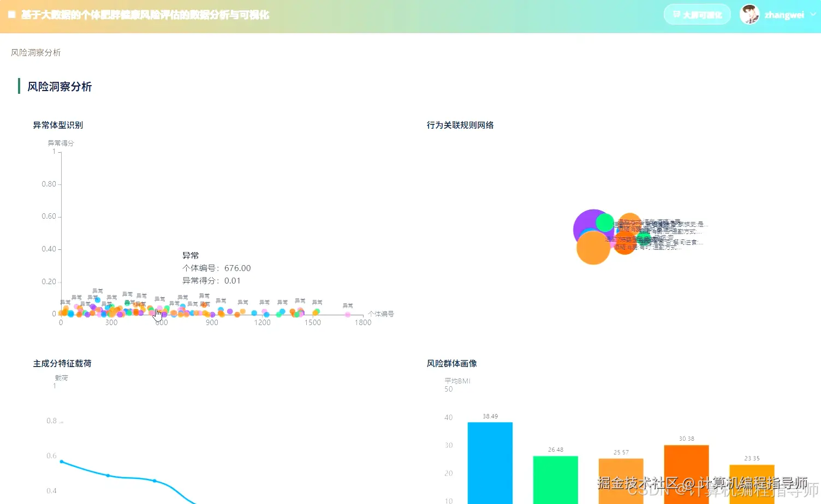Select the bar labeled 23.35
Viewport: 821px width, 504px height.
click(752, 484)
